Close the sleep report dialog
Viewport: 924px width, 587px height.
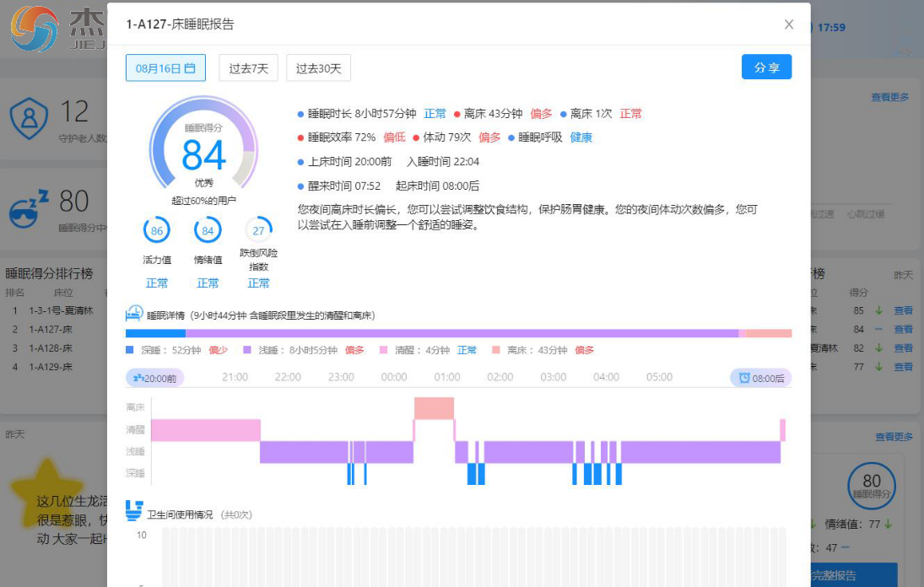pyautogui.click(x=789, y=24)
